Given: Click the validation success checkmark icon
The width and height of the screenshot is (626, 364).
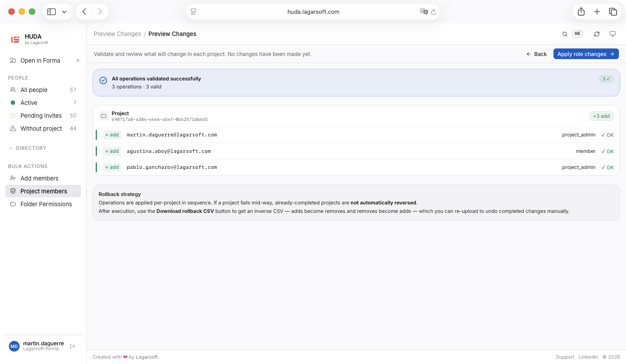Looking at the screenshot, I should pyautogui.click(x=103, y=80).
